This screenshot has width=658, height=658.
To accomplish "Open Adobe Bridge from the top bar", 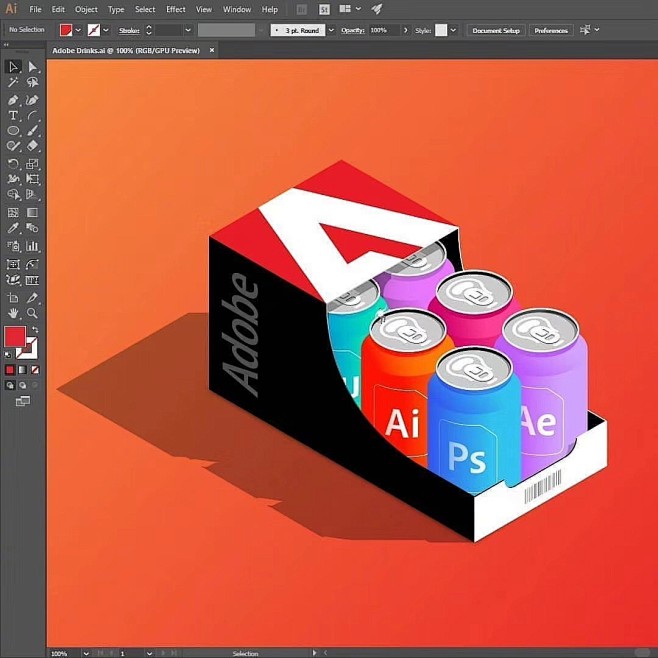I will (x=301, y=9).
